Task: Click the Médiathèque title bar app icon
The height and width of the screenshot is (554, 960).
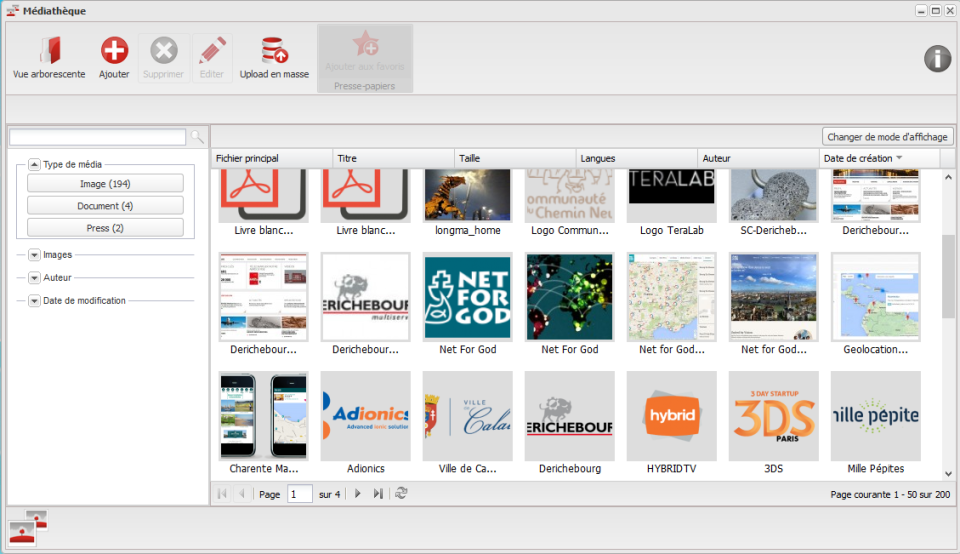Action: pyautogui.click(x=12, y=10)
